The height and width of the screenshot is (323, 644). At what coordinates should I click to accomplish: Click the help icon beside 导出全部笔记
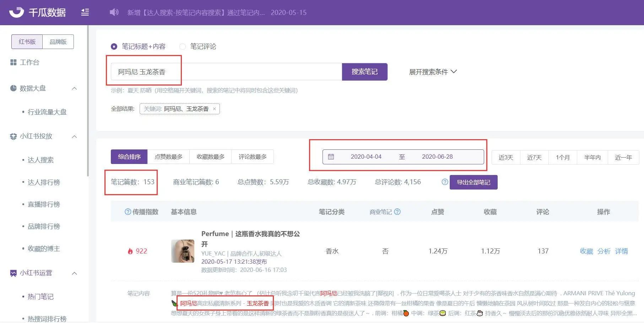tap(445, 182)
